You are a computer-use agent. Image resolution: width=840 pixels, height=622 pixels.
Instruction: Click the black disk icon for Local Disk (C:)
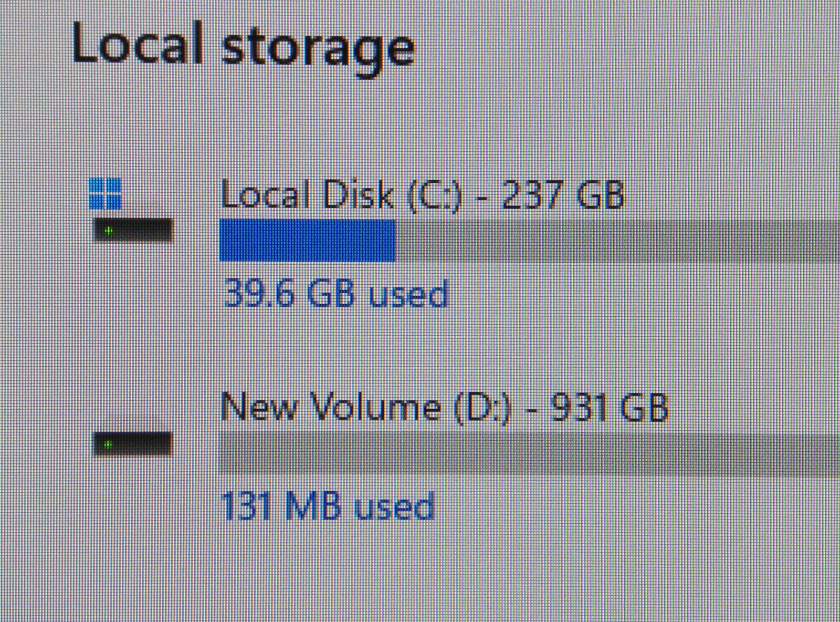click(x=133, y=230)
